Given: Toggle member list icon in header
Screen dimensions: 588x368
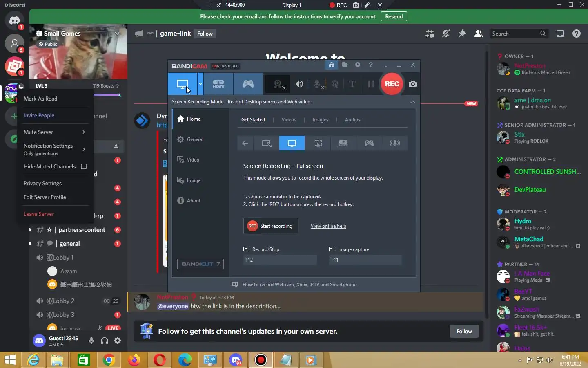Looking at the screenshot, I should 479,34.
